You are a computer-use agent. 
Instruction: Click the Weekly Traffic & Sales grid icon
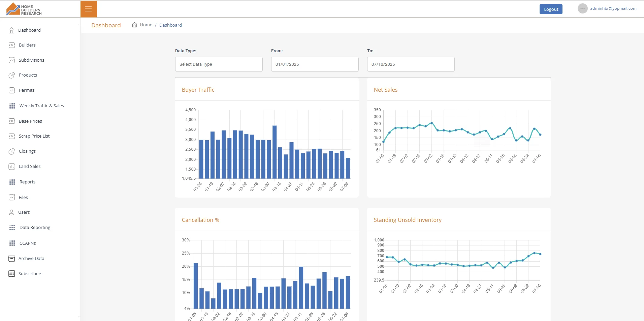coord(12,106)
